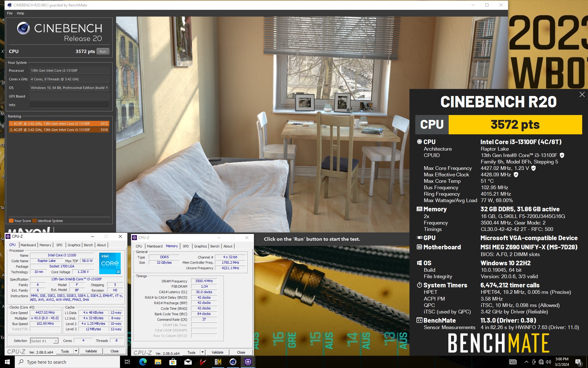Click the Core Speed 4427.02 MHz value

click(45, 312)
